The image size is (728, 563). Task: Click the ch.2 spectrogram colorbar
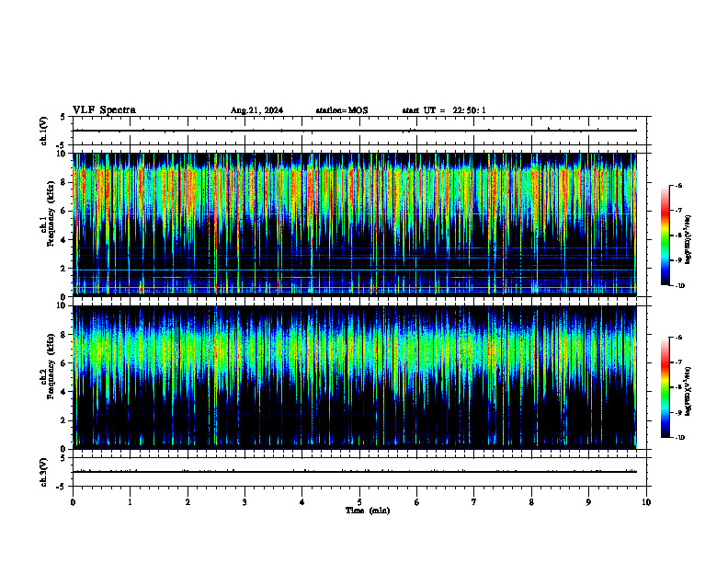(665, 387)
